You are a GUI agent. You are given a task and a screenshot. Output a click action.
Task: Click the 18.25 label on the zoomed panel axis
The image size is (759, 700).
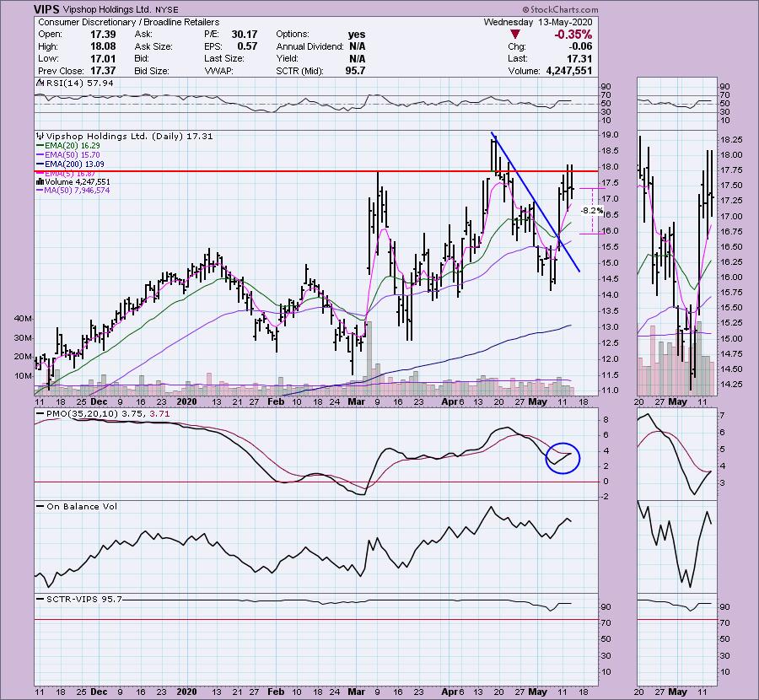[731, 140]
